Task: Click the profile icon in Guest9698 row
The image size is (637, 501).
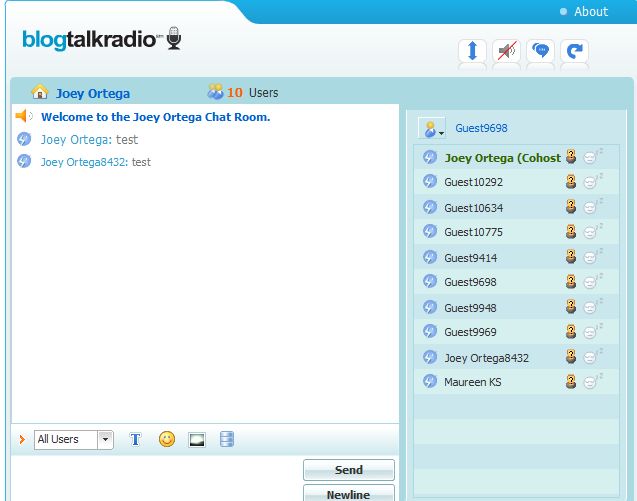Action: (x=571, y=281)
